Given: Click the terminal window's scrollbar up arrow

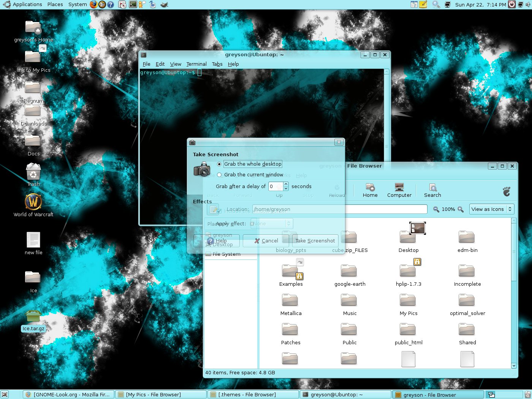Looking at the screenshot, I should (386, 71).
